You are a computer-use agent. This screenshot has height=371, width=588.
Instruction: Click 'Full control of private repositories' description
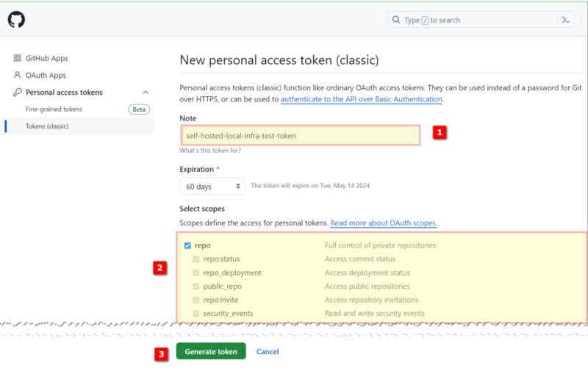[x=380, y=245]
